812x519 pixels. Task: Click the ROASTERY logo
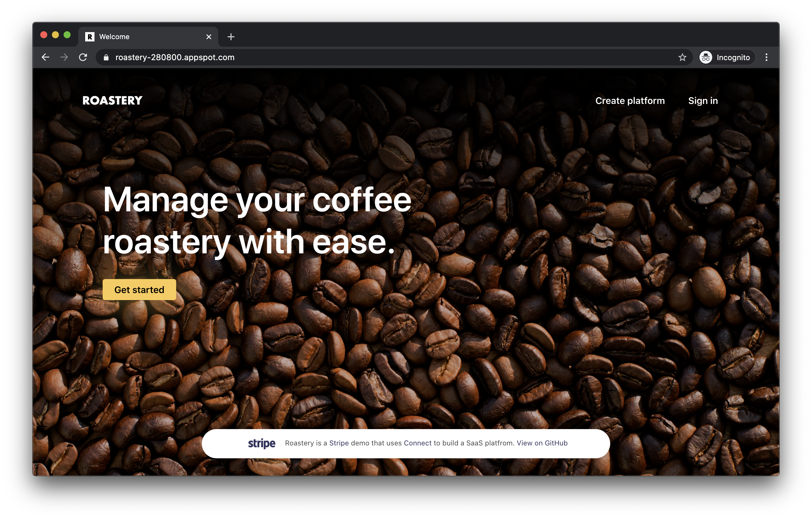coord(112,101)
